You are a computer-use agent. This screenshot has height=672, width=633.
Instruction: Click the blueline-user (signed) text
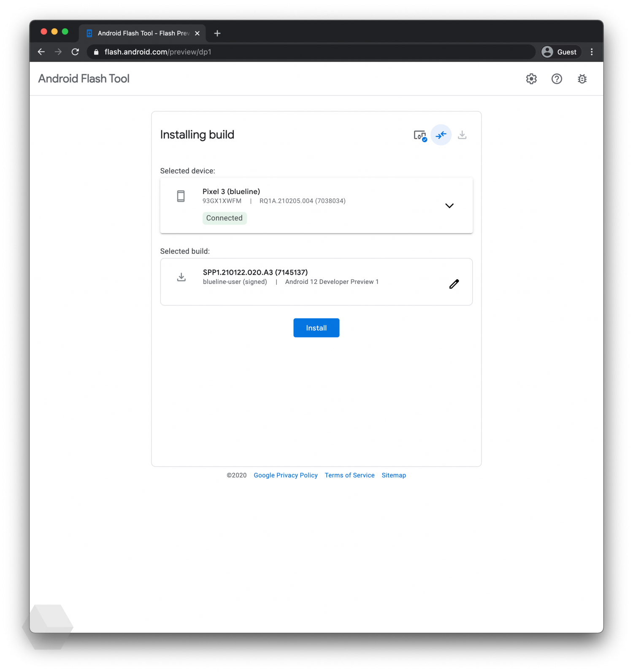point(235,282)
